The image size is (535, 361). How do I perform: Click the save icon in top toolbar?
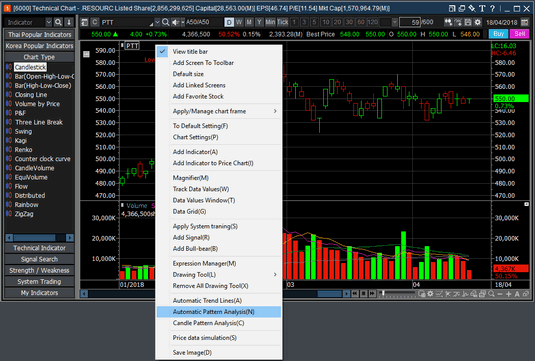point(468,22)
